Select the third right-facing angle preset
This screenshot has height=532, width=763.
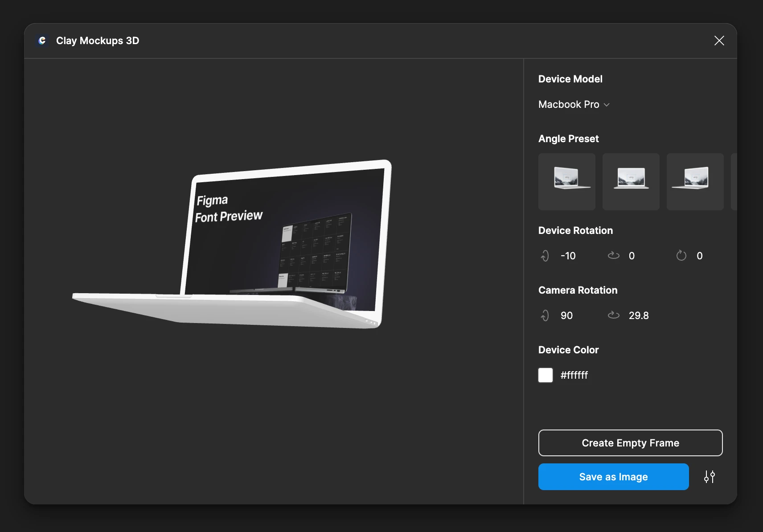point(695,182)
